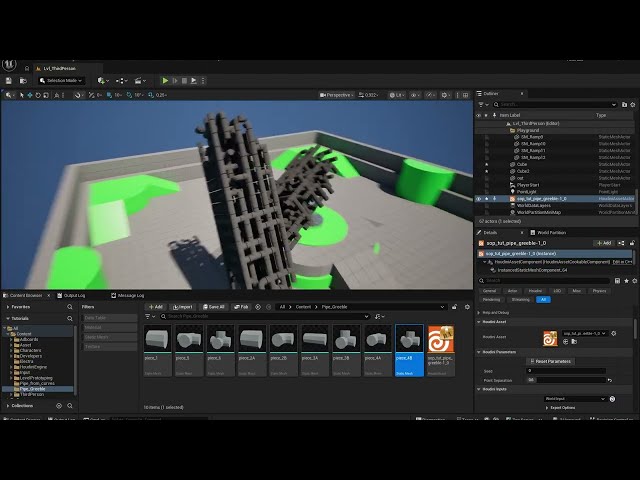640x480 pixels.
Task: Choose the Scale tool in viewport
Action: coord(46,95)
